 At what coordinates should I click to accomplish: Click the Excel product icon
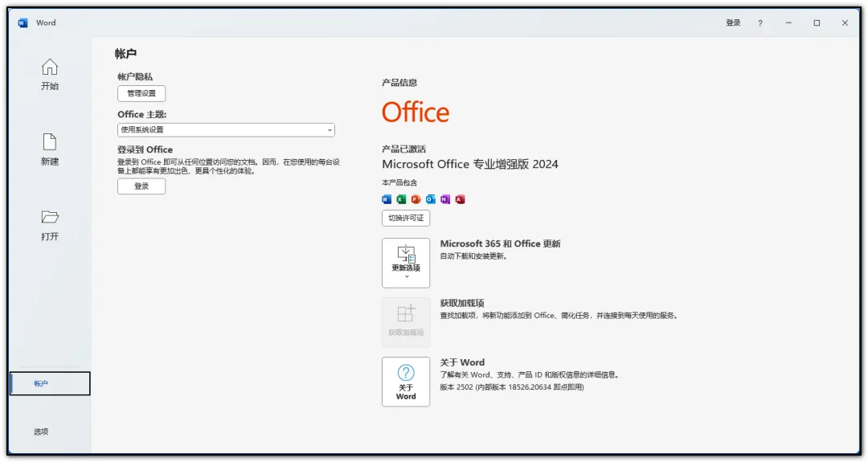point(401,199)
